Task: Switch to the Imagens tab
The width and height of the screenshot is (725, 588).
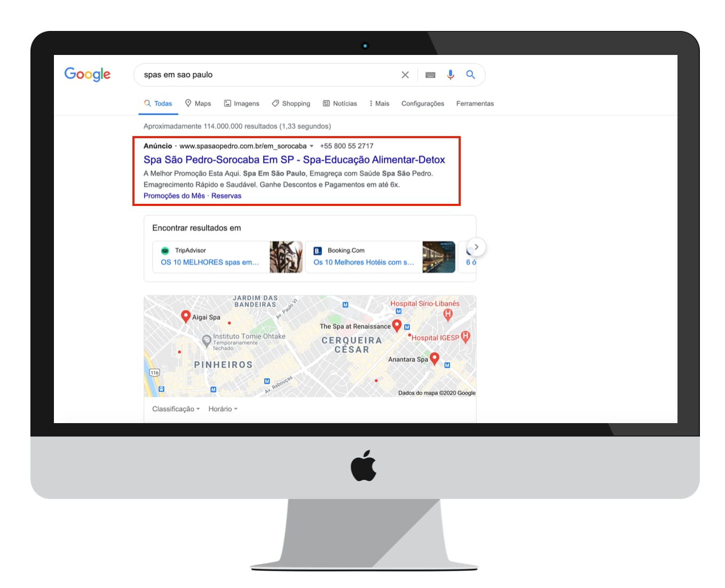Action: point(241,104)
